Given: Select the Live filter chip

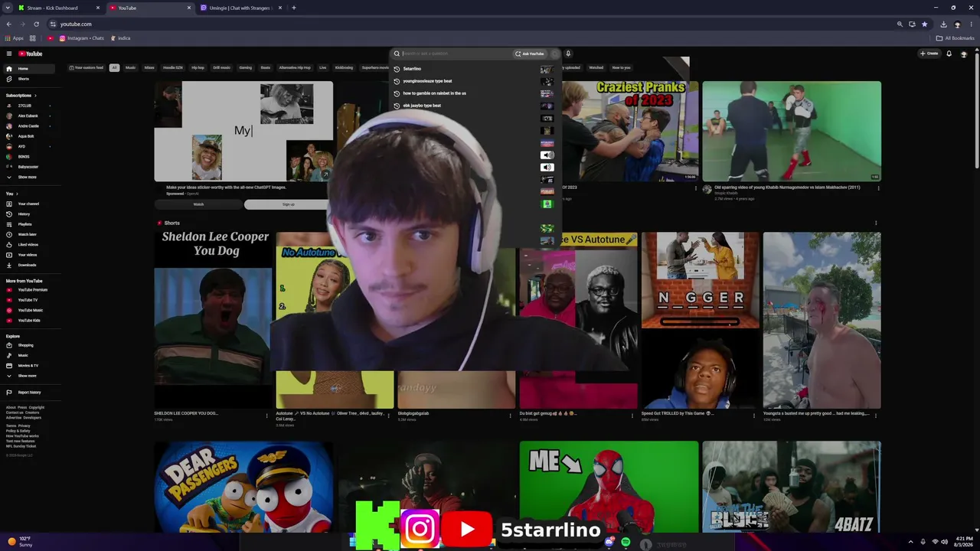Looking at the screenshot, I should coord(322,67).
